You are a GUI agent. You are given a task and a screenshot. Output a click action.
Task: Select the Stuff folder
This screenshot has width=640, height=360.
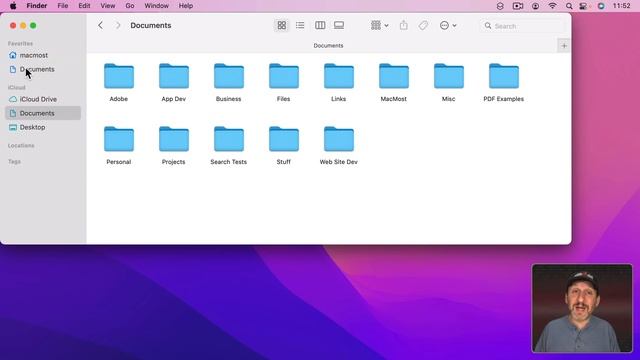(284, 145)
